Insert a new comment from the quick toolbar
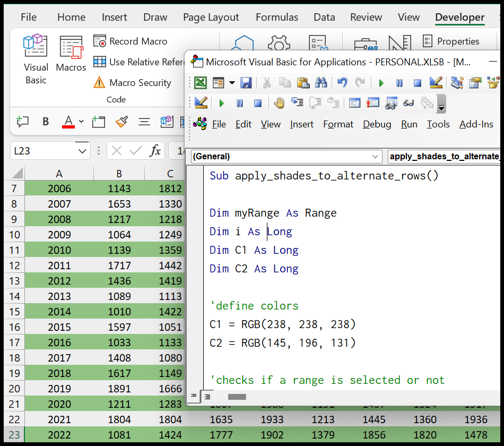This screenshot has width=504, height=446. point(22,122)
